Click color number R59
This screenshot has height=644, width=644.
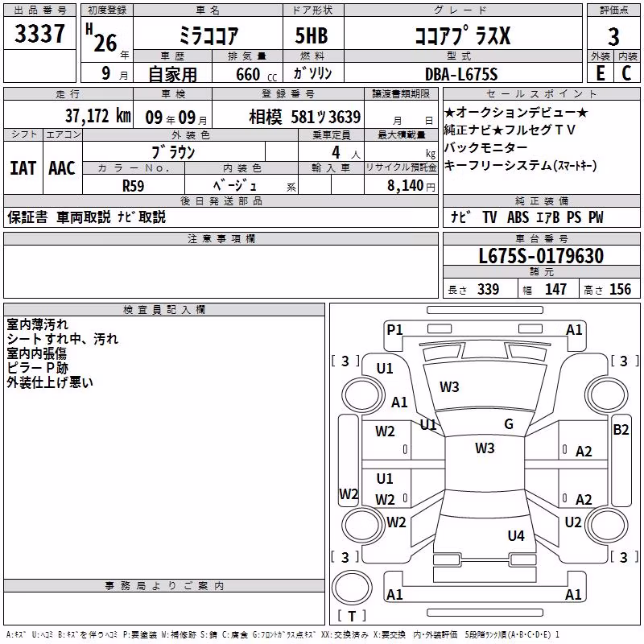pos(134,186)
